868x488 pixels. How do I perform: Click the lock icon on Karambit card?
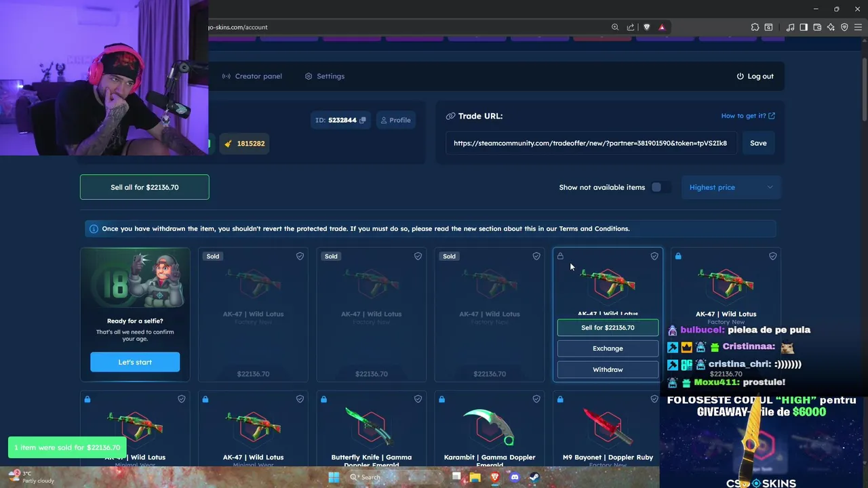coord(441,399)
